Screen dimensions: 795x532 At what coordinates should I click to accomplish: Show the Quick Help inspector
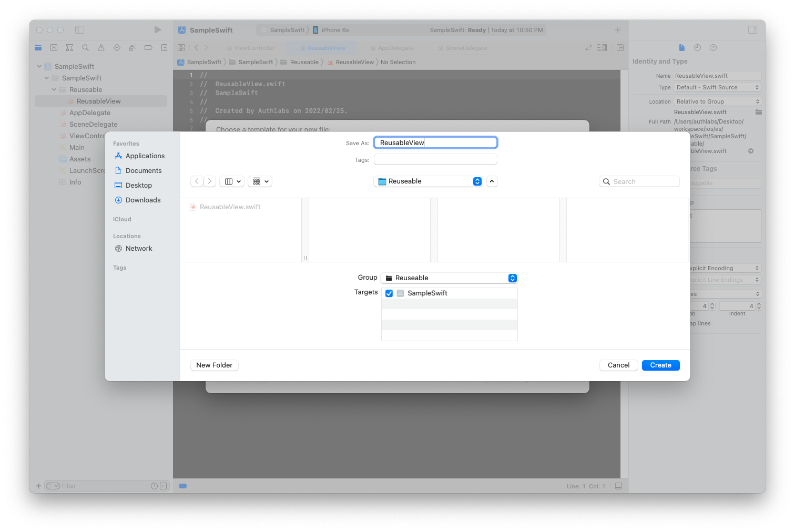pos(713,48)
